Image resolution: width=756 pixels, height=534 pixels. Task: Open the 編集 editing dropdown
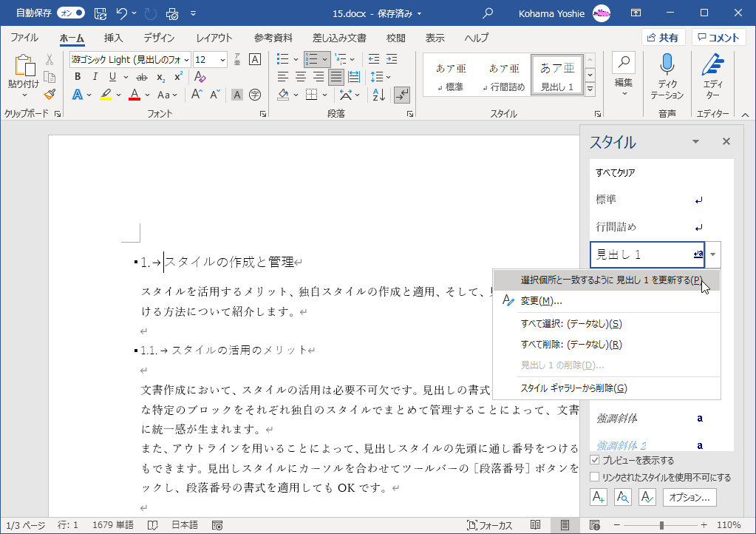pos(624,76)
